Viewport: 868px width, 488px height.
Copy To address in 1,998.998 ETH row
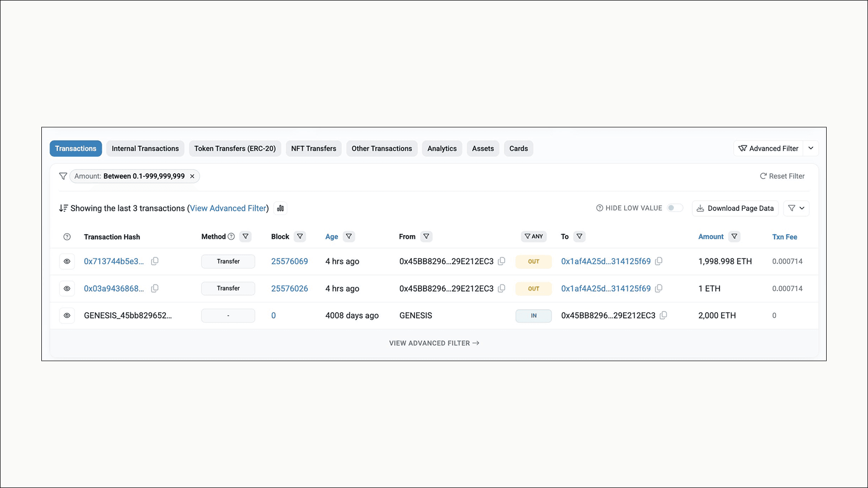click(x=658, y=261)
